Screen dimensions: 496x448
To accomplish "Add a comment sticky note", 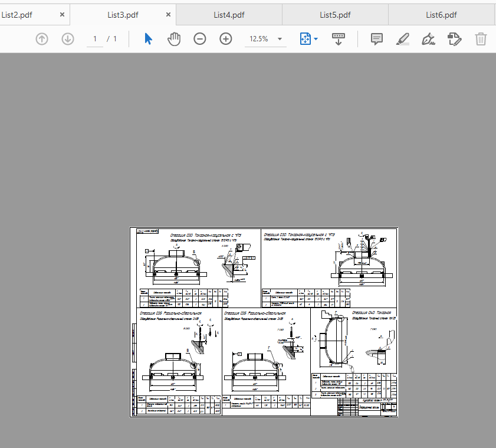I will tap(377, 39).
